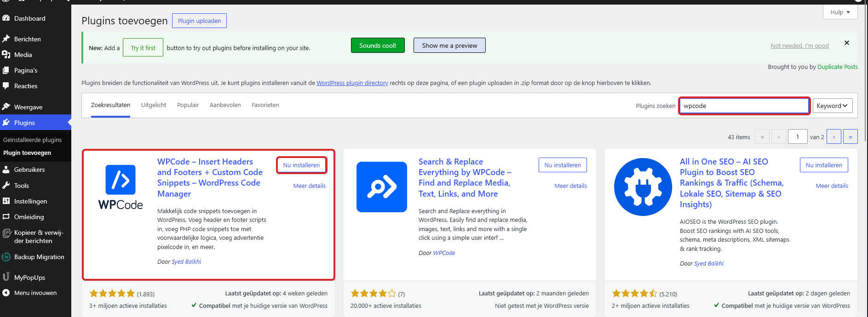This screenshot has height=317, width=868.
Task: Dismiss the Try it first notice
Action: pos(847,43)
